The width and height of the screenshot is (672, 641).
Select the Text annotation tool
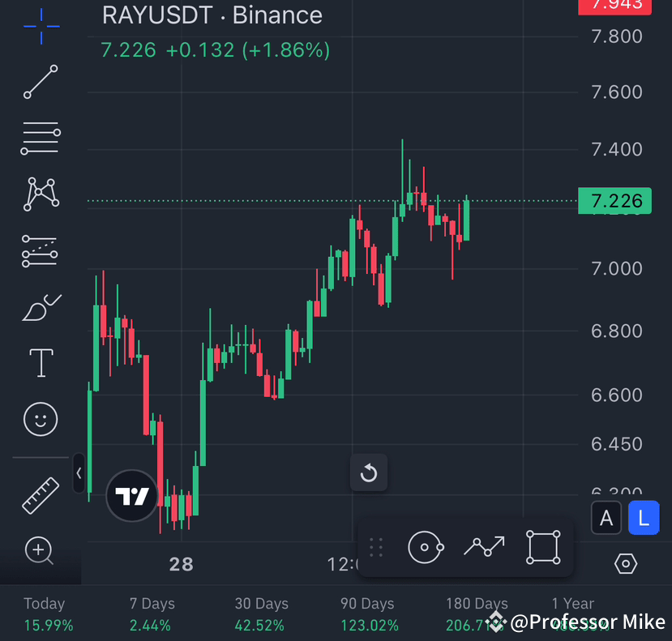[x=41, y=362]
